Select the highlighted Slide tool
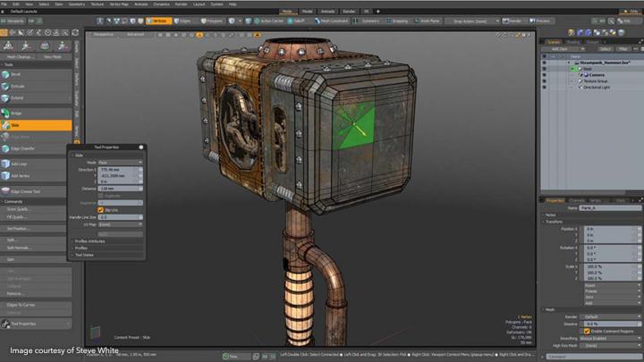Screen dimensions: 644x362 pyautogui.click(x=36, y=125)
